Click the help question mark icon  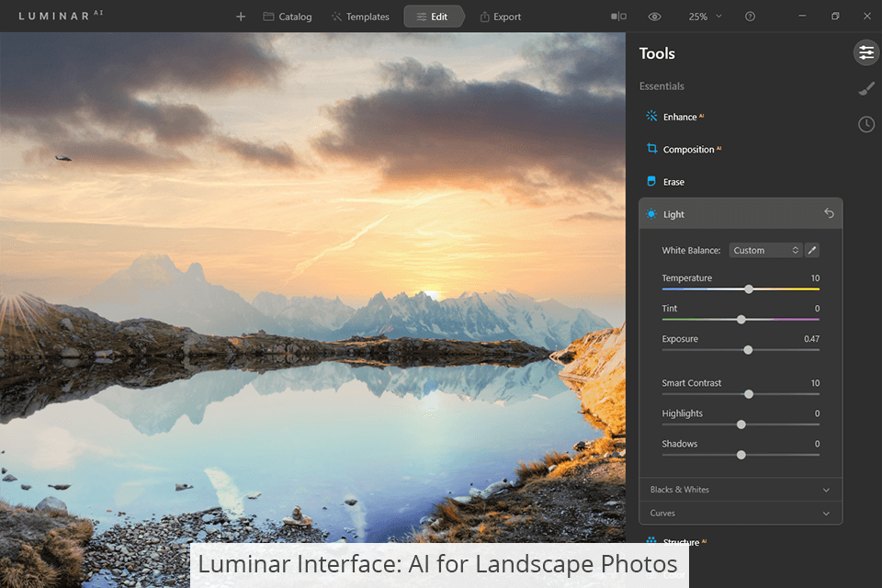coord(750,17)
